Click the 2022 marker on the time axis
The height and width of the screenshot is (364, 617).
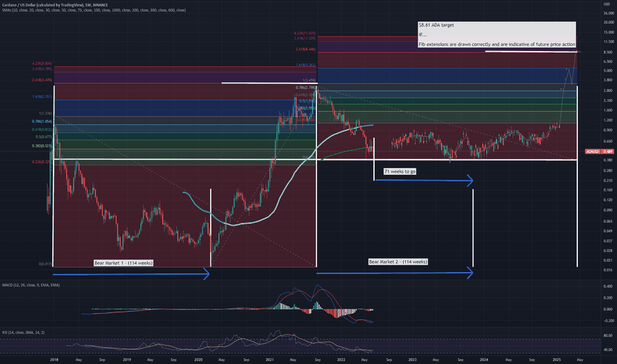(341, 359)
